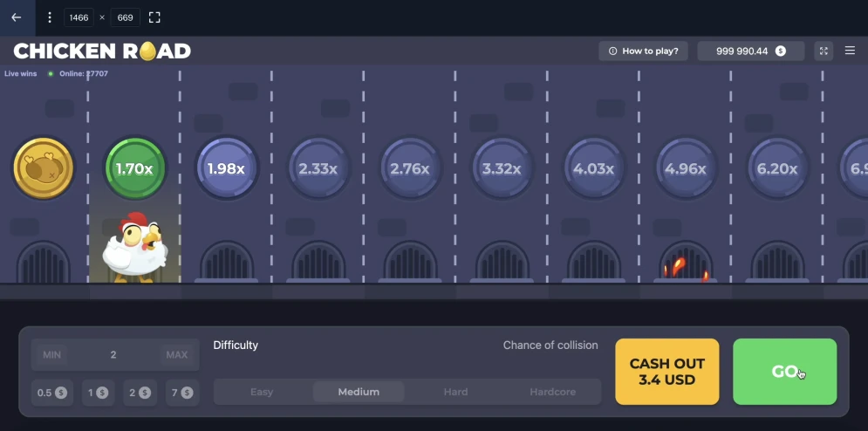
Task: Expand the game using the expand-arrows icon
Action: click(x=824, y=51)
